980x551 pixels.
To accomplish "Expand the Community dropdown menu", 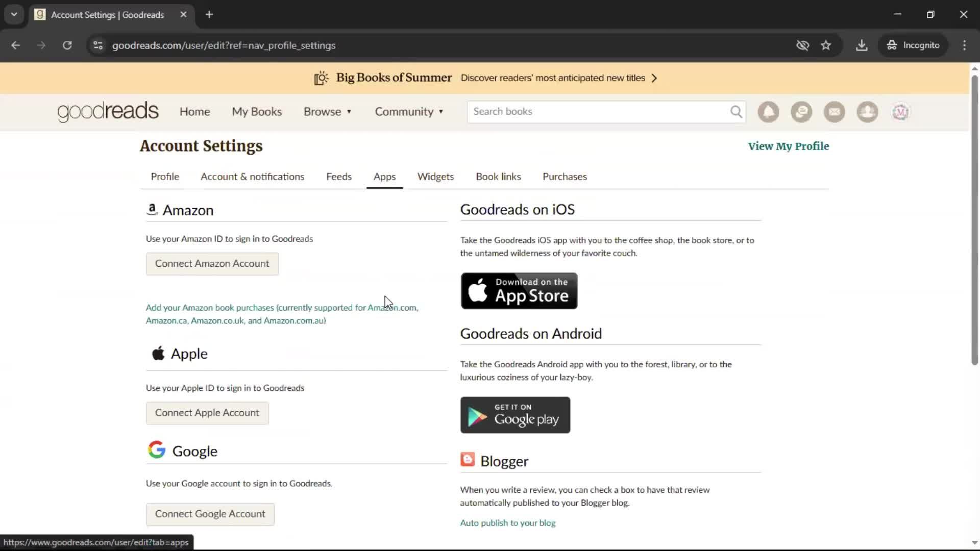I will pos(409,112).
